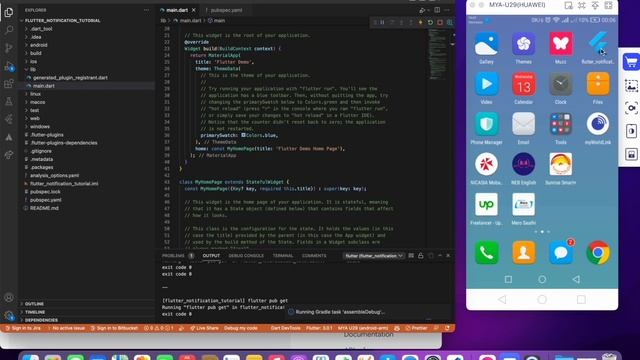Switch to DEBUG CONSOLE tab

[246, 256]
